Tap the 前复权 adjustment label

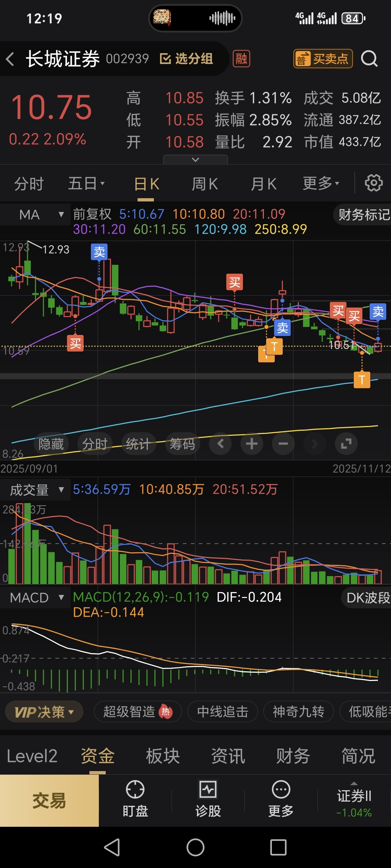pos(92,214)
